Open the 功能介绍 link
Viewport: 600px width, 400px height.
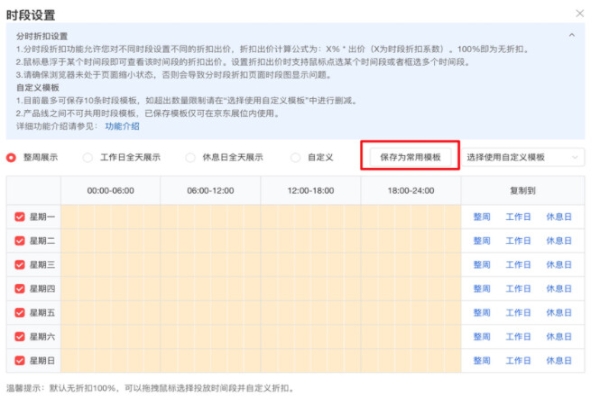(x=122, y=127)
